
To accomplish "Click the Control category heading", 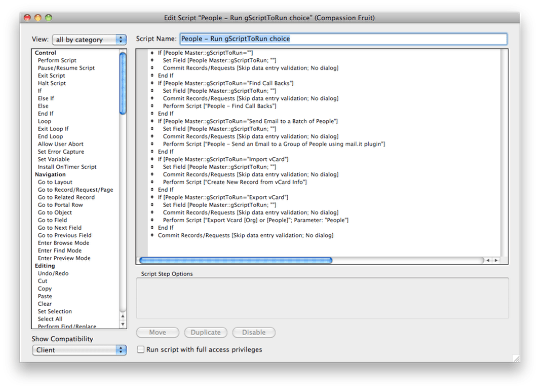I will coord(45,53).
